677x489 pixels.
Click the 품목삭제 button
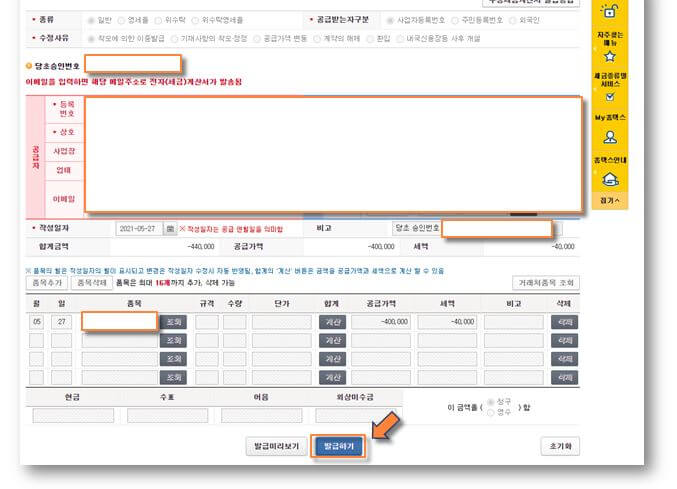(x=92, y=283)
